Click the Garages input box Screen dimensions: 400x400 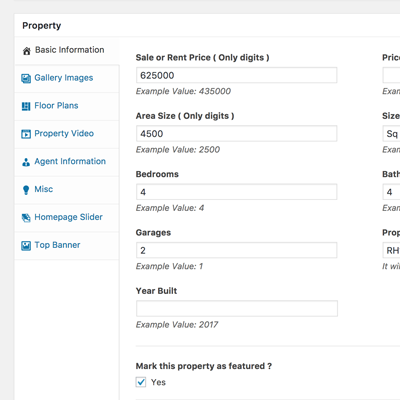pos(237,250)
